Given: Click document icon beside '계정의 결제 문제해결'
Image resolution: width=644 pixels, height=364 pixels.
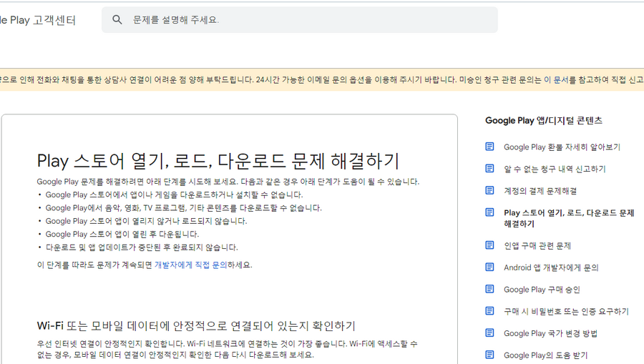Looking at the screenshot, I should pos(489,190).
